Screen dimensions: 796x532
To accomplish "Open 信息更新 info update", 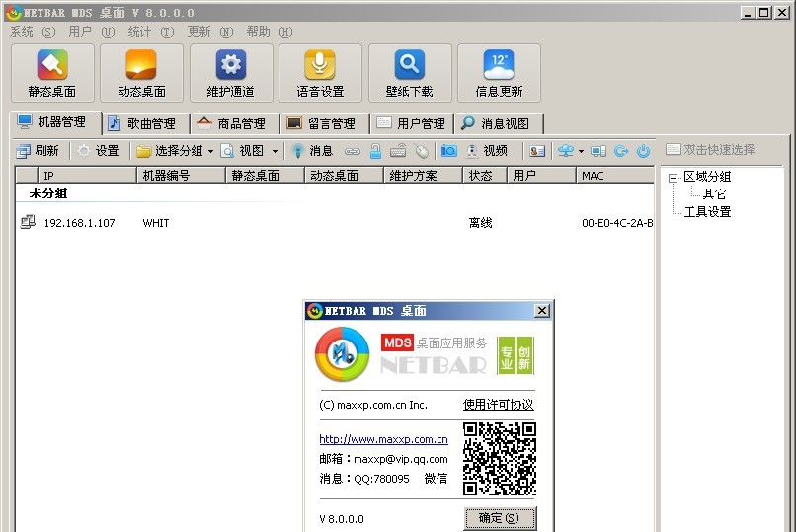I will 499,73.
